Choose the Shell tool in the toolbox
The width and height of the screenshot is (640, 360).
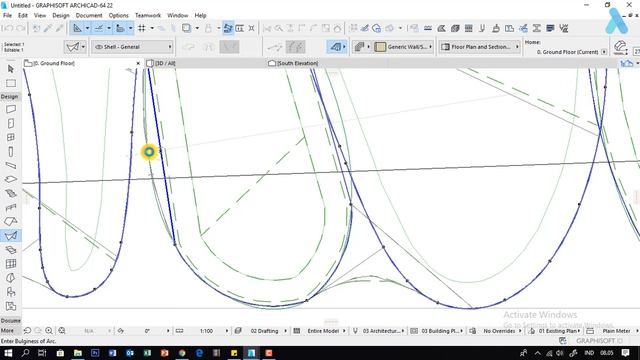11,236
